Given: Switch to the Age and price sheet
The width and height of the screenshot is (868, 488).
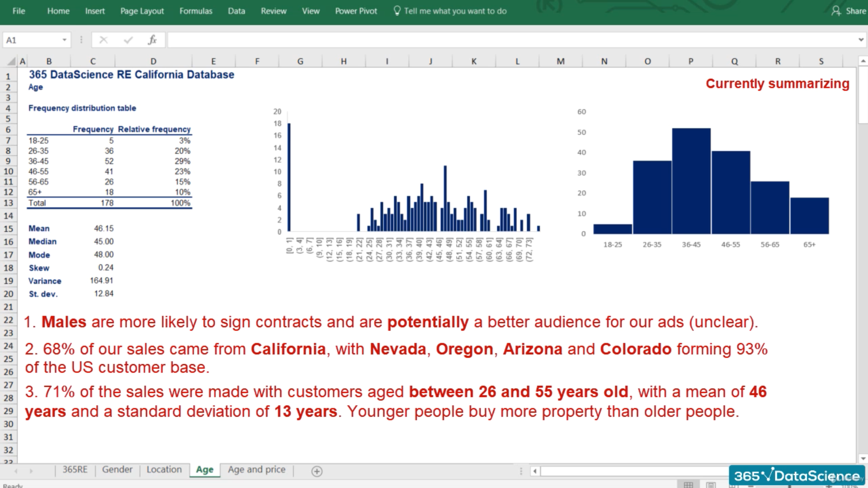Looking at the screenshot, I should click(x=256, y=469).
